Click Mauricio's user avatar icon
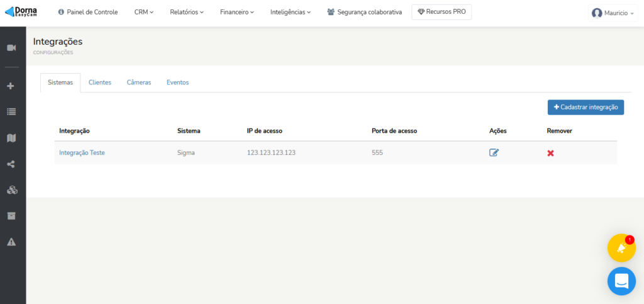 point(597,13)
